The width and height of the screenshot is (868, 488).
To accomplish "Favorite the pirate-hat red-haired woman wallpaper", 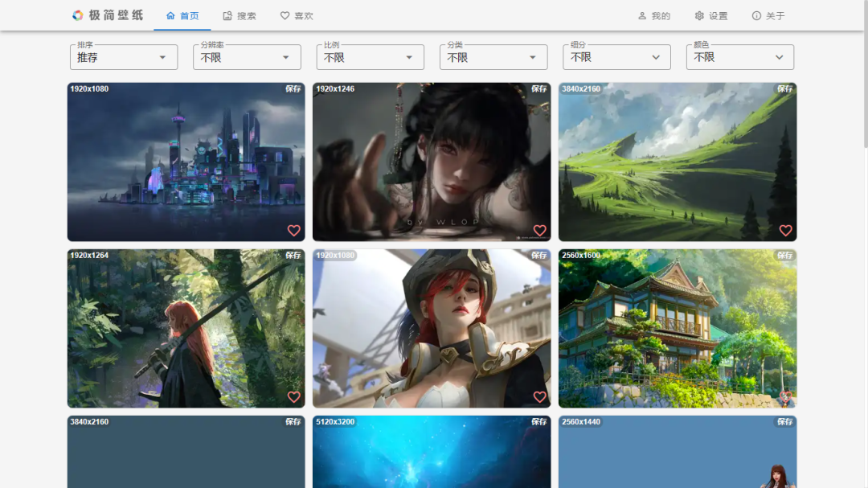I will (540, 396).
